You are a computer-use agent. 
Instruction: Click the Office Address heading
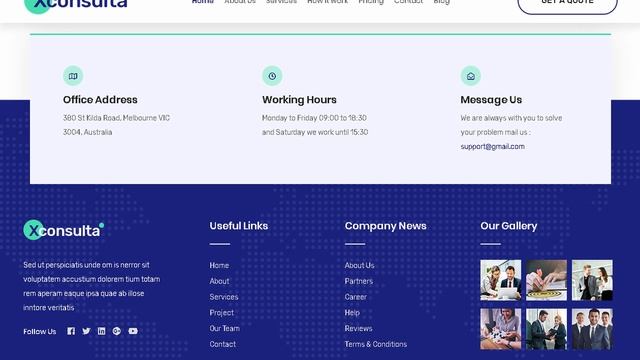[x=100, y=100]
